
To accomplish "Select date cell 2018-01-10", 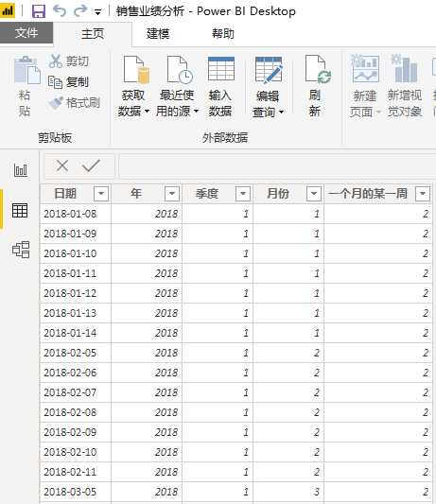I will (76, 253).
